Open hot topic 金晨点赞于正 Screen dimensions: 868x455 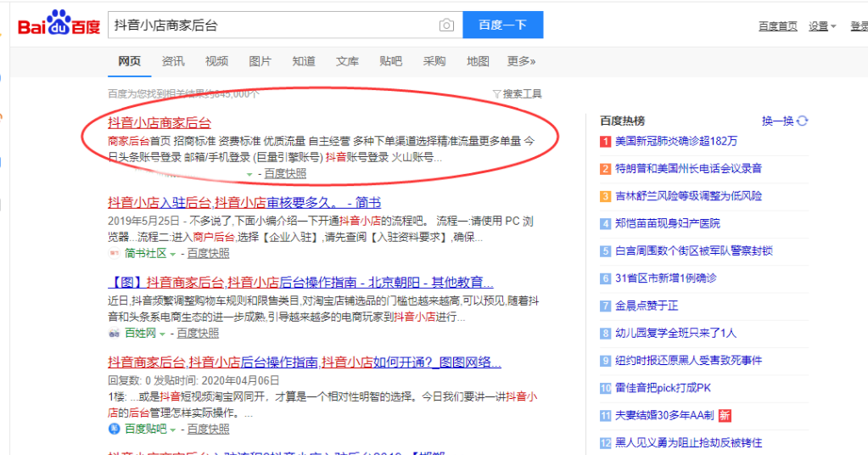tap(647, 306)
